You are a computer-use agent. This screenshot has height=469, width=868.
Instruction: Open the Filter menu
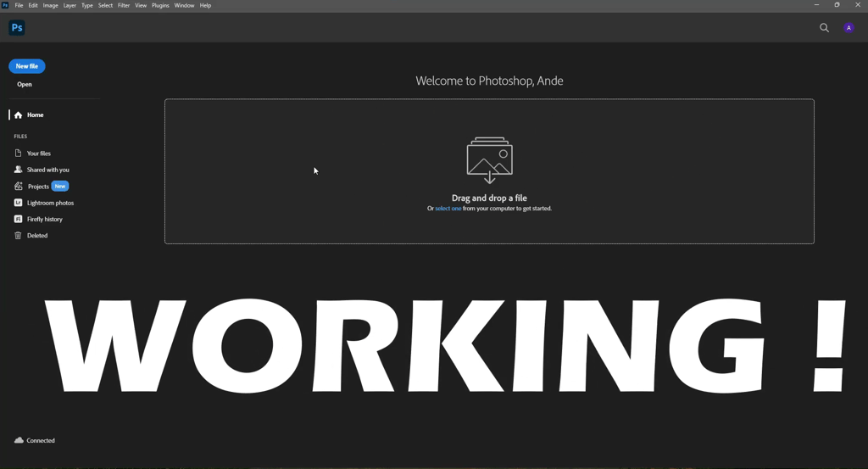coord(124,6)
